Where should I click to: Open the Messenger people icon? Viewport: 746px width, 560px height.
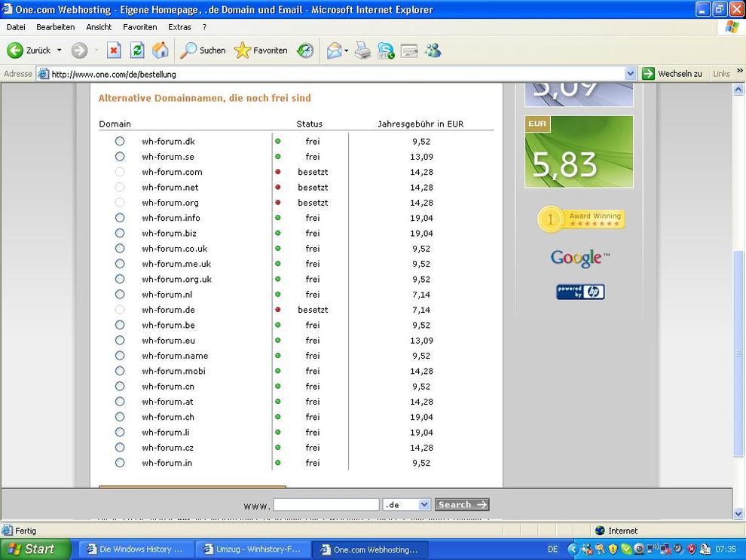(433, 50)
